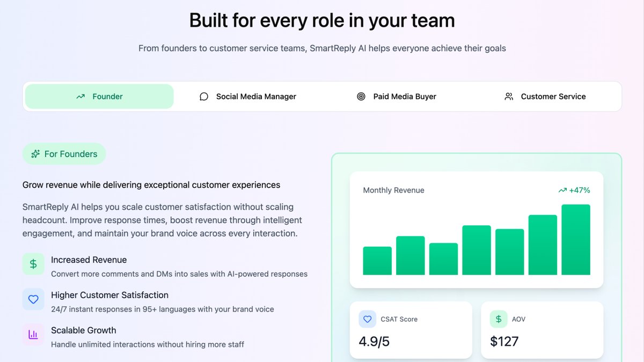Select the Founder tab
Screen dimensions: 644x362
tap(99, 97)
